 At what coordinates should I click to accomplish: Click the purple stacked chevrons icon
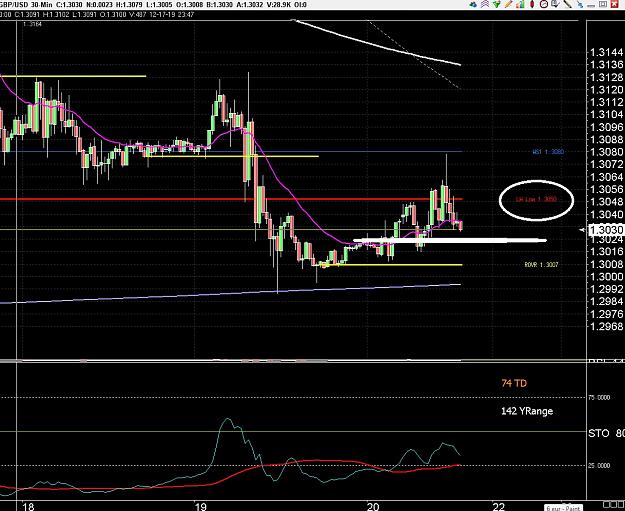(485, 4)
